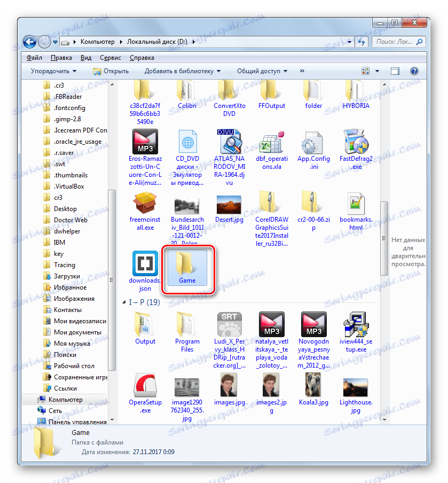This screenshot has width=448, height=483.
Task: Select the CorelDRAW GraphicsSuite archive
Action: pos(272,219)
